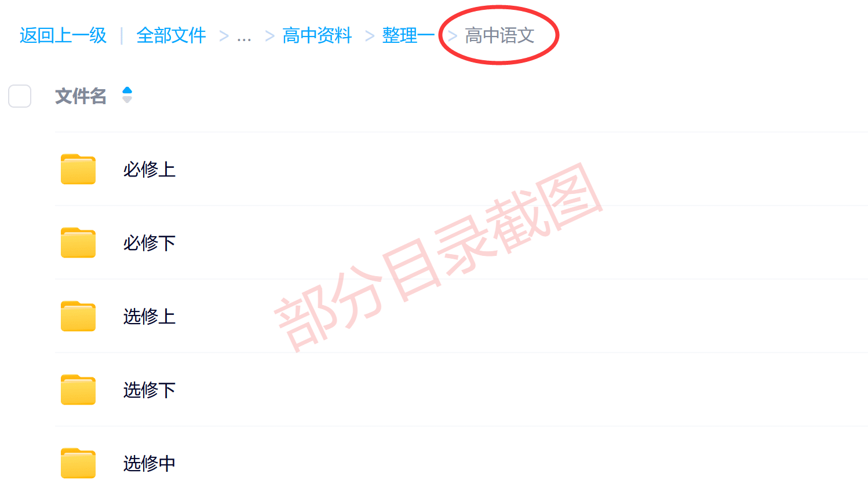The height and width of the screenshot is (499, 868).
Task: Click the current 高中语文 breadcrumb
Action: click(x=499, y=35)
